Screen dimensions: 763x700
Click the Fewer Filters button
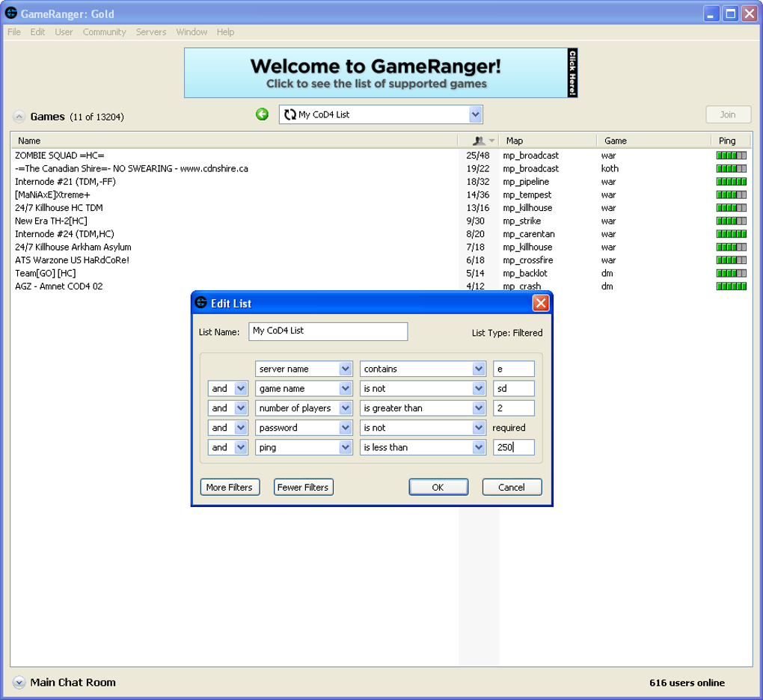tap(303, 487)
